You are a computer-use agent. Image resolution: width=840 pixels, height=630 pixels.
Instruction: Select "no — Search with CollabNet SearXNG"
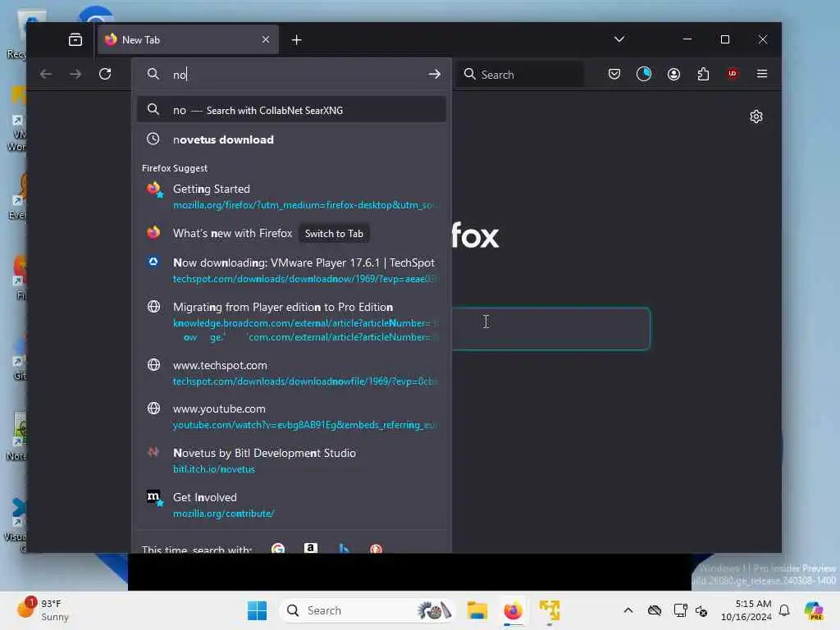pyautogui.click(x=291, y=110)
